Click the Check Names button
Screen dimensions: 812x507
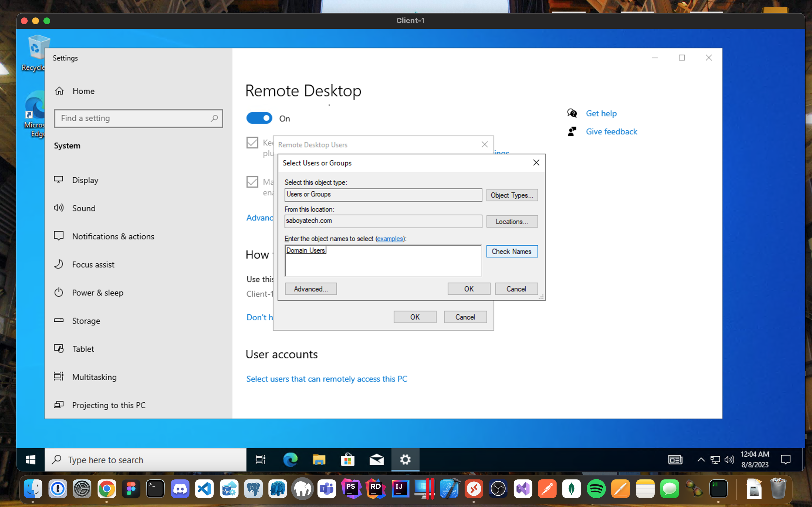[512, 252]
